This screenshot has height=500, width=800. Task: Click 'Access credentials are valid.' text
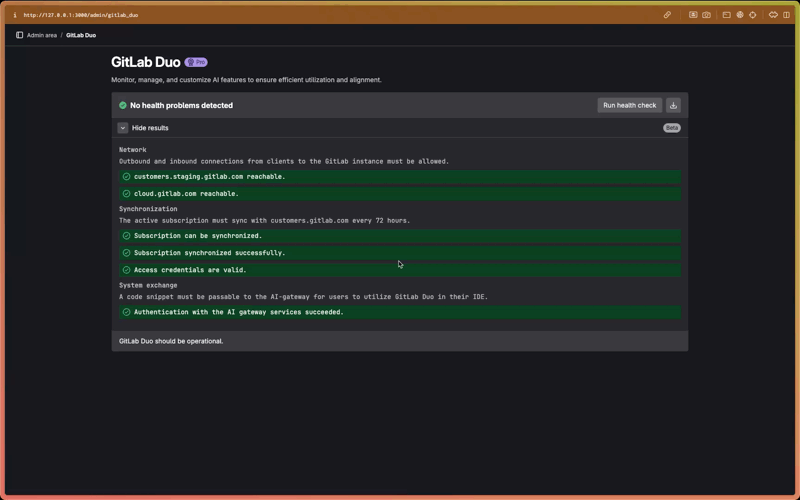point(190,270)
